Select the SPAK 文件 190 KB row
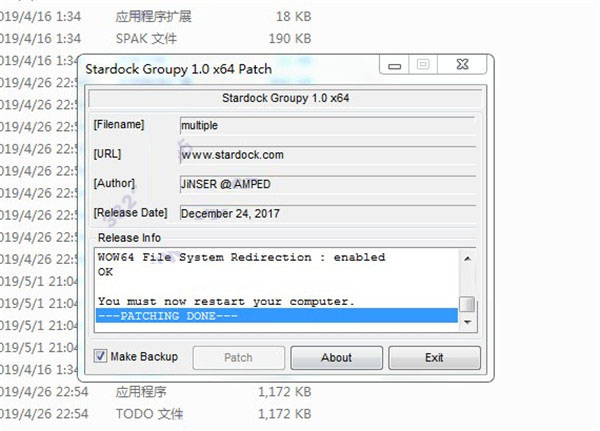The width and height of the screenshot is (600, 431). tap(156, 39)
